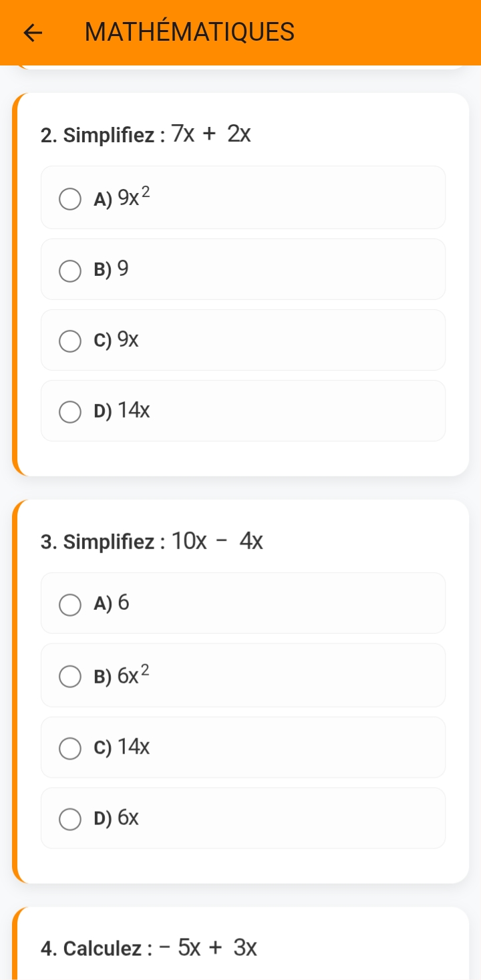The image size is (481, 980).
Task: Select radio button B) 6x²
Action: 69,676
